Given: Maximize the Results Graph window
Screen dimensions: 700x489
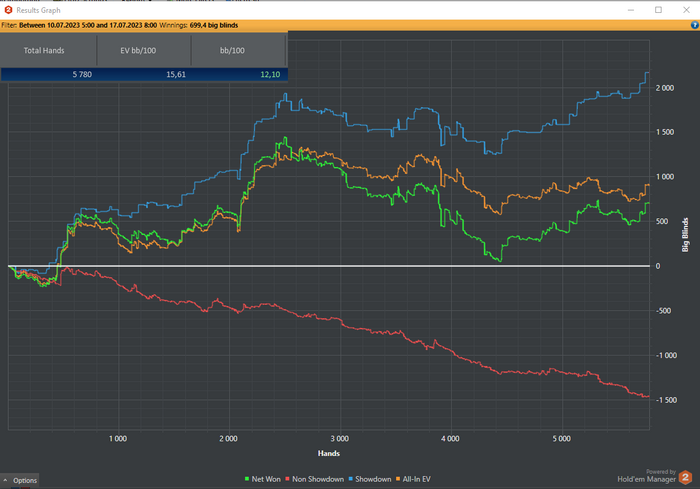Looking at the screenshot, I should pyautogui.click(x=658, y=10).
